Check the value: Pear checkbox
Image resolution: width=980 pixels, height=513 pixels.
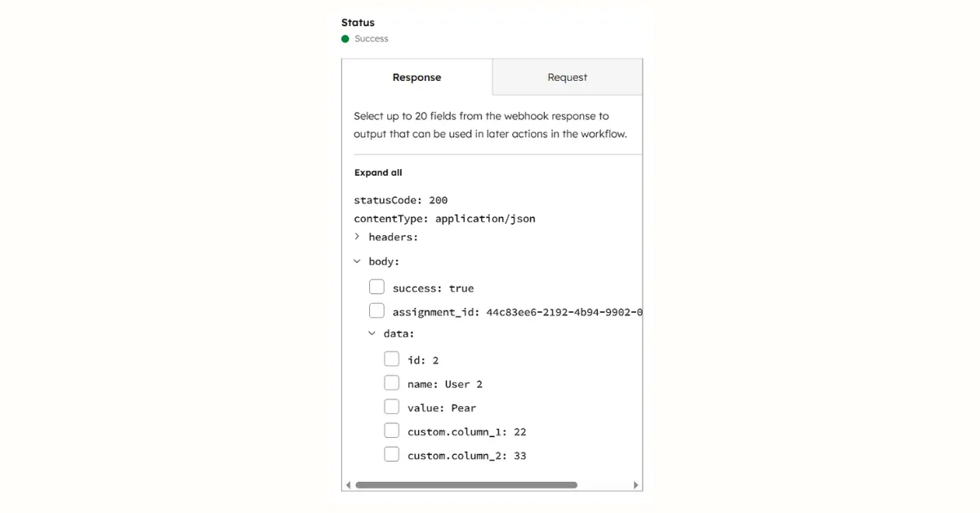tap(391, 406)
